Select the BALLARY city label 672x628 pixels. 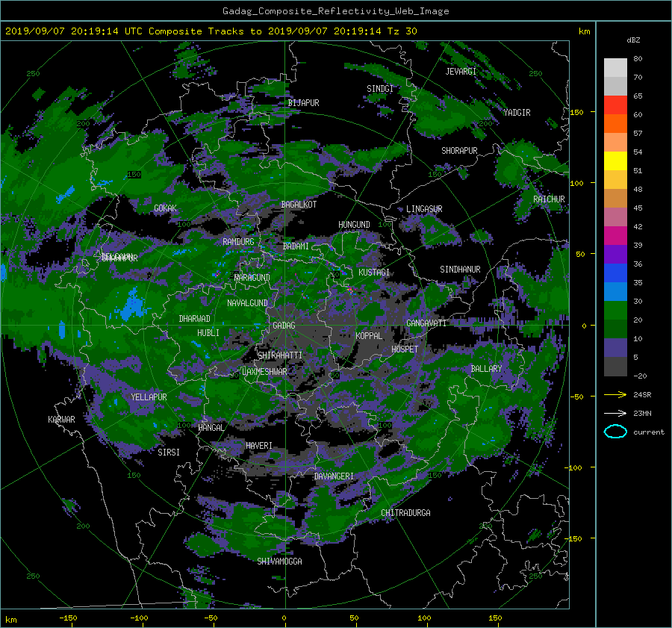coord(486,369)
